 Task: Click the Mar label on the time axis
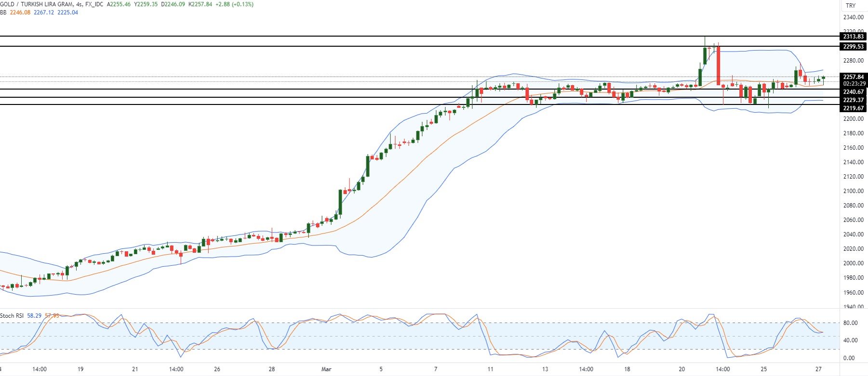(326, 369)
